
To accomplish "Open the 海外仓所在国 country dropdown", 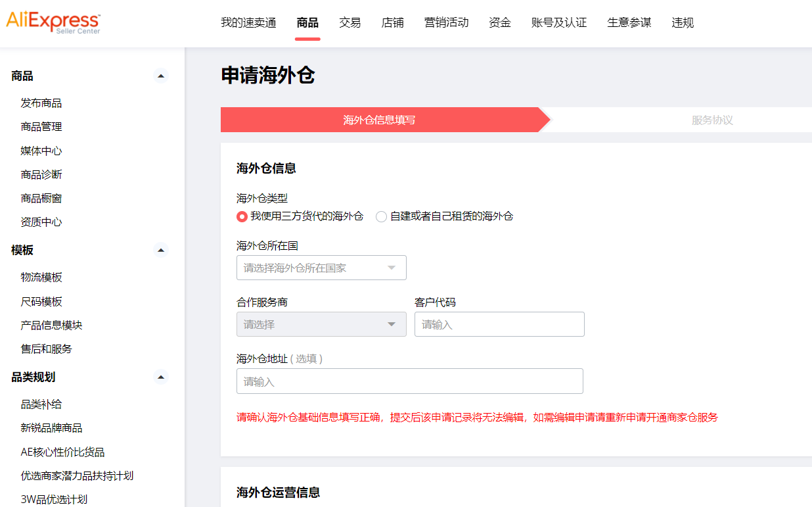I will (x=321, y=268).
